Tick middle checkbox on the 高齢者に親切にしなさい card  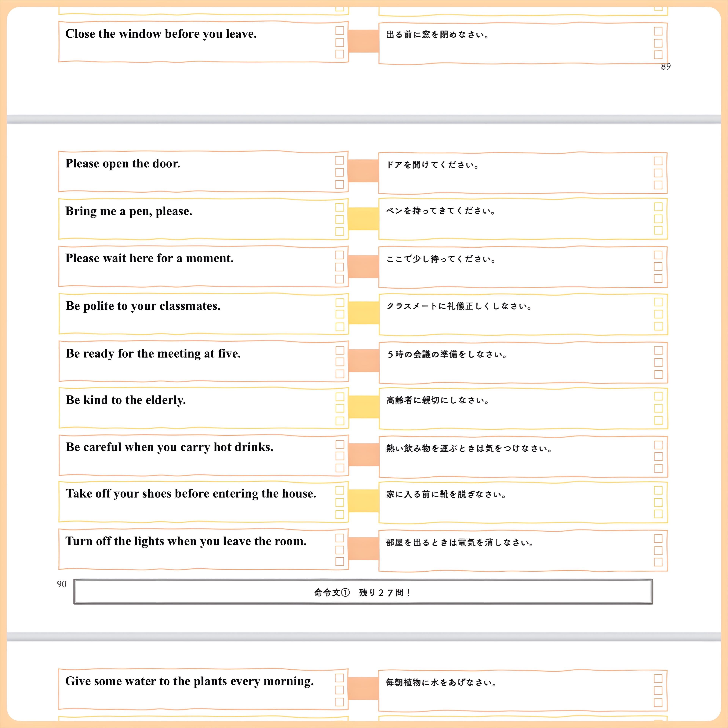[658, 409]
